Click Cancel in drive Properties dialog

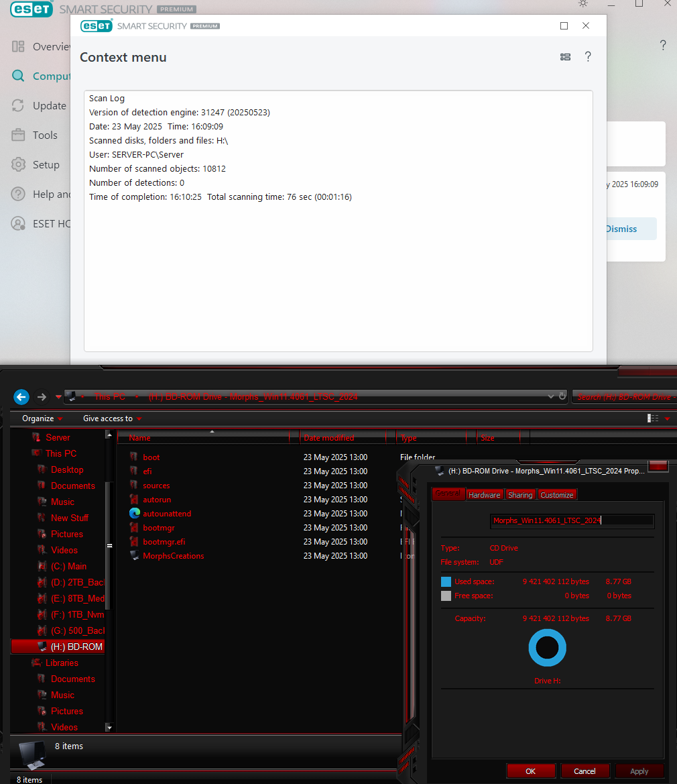(x=584, y=771)
